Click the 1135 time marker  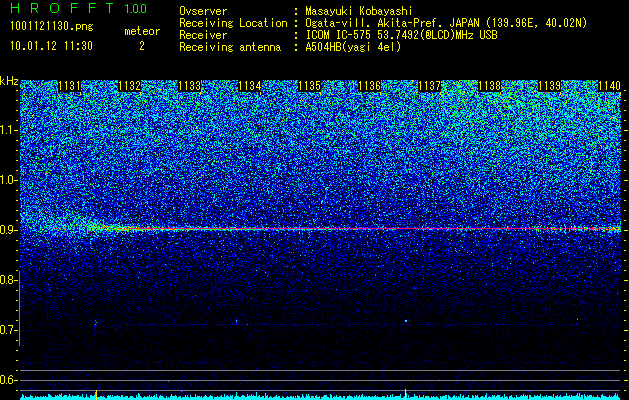[x=309, y=86]
